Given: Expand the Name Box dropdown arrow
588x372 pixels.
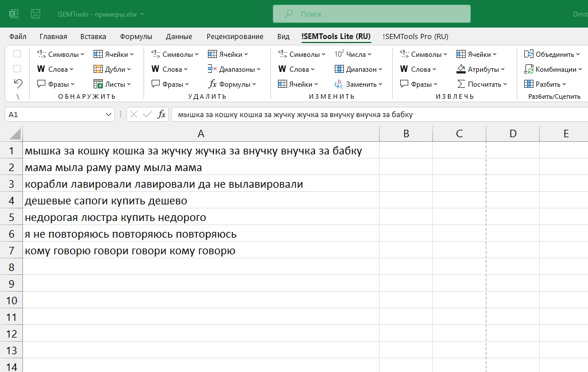Looking at the screenshot, I should pyautogui.click(x=109, y=114).
